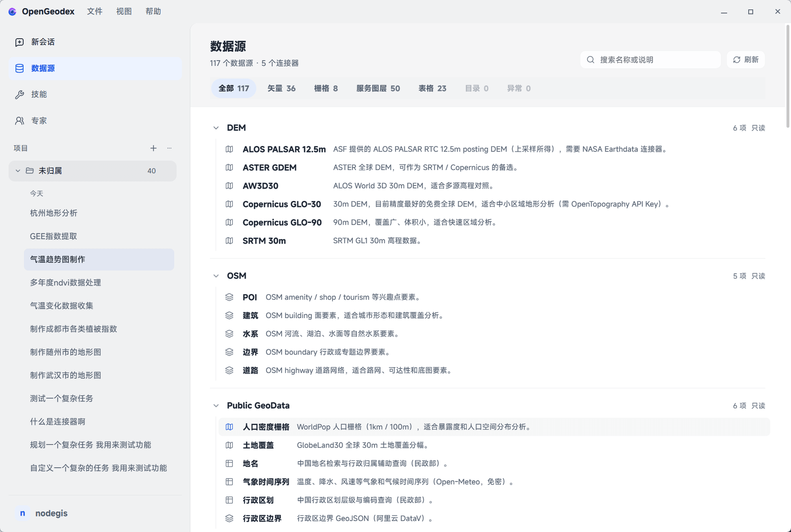Click raster icon of ASTER GDEM
The height and width of the screenshot is (532, 791).
[229, 168]
